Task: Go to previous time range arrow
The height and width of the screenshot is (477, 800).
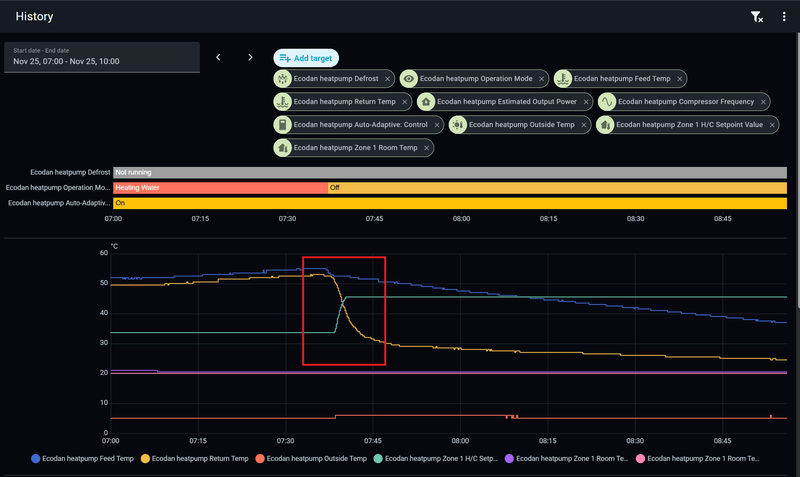Action: tap(218, 57)
